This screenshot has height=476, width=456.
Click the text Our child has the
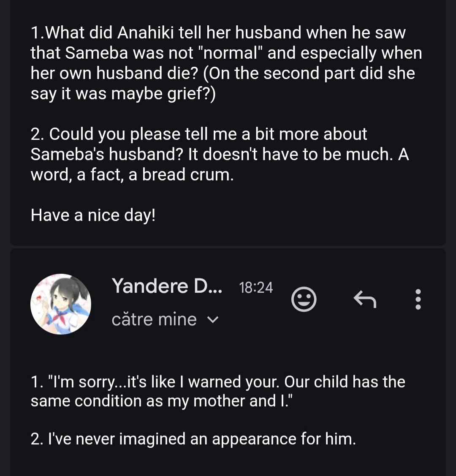coord(345,382)
